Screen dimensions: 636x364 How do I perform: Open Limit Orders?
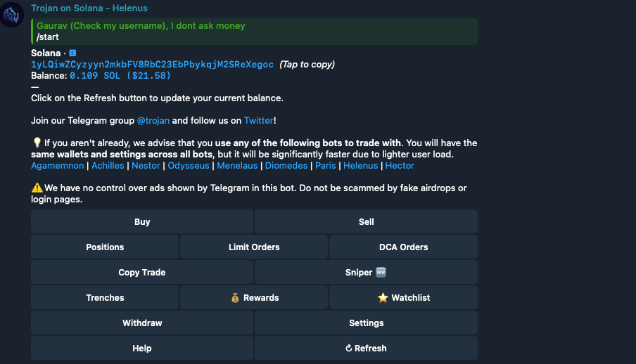[254, 247]
